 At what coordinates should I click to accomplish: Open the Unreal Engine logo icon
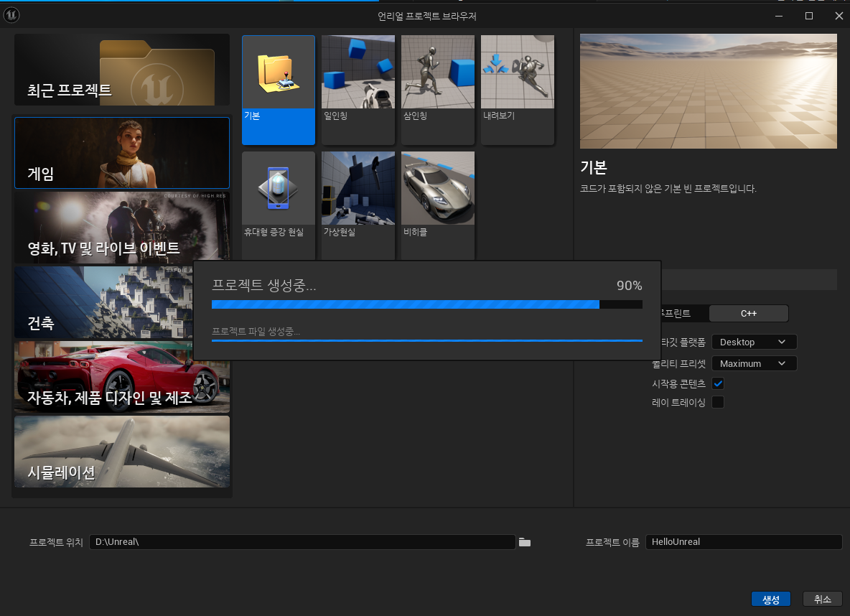click(11, 14)
